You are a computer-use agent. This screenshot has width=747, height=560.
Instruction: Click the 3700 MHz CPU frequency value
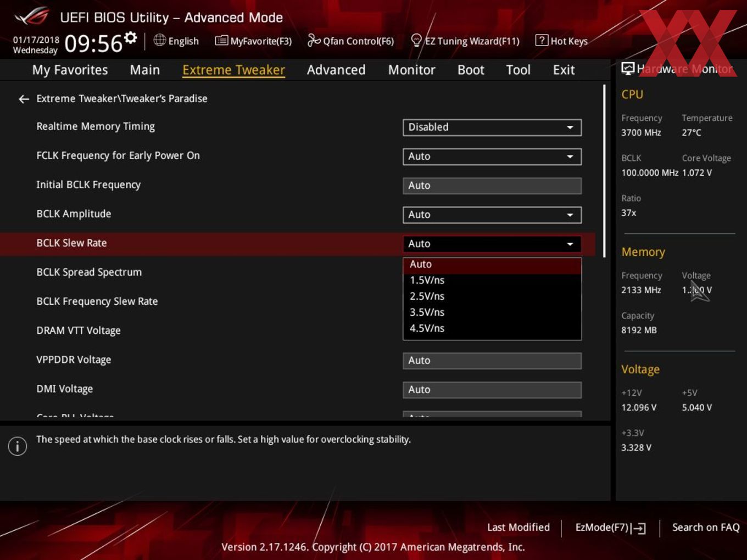pos(641,132)
